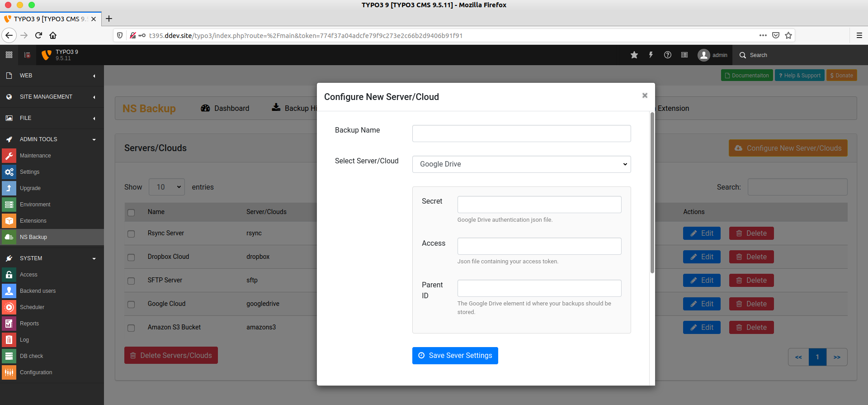
Task: Focus the table Search input
Action: pos(797,187)
